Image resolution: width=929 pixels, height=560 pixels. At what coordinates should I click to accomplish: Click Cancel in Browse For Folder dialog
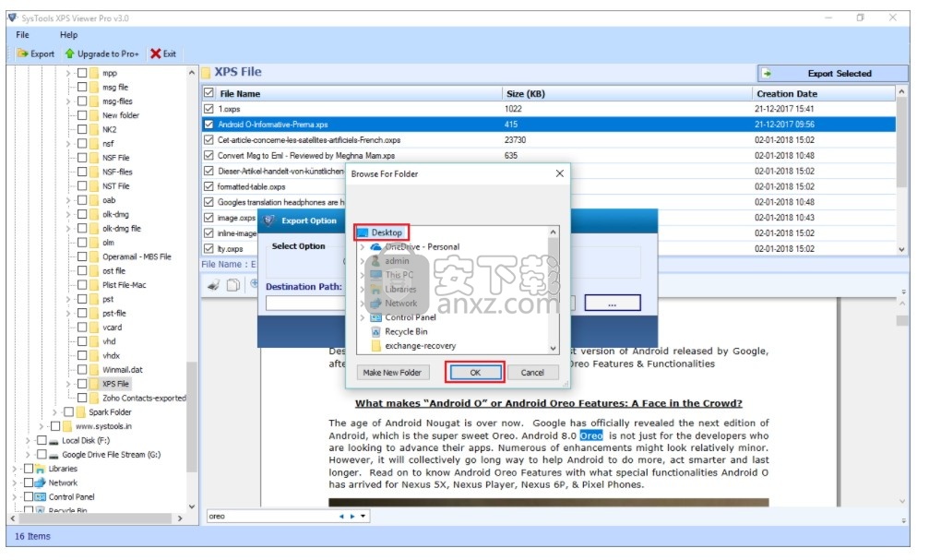click(x=532, y=373)
